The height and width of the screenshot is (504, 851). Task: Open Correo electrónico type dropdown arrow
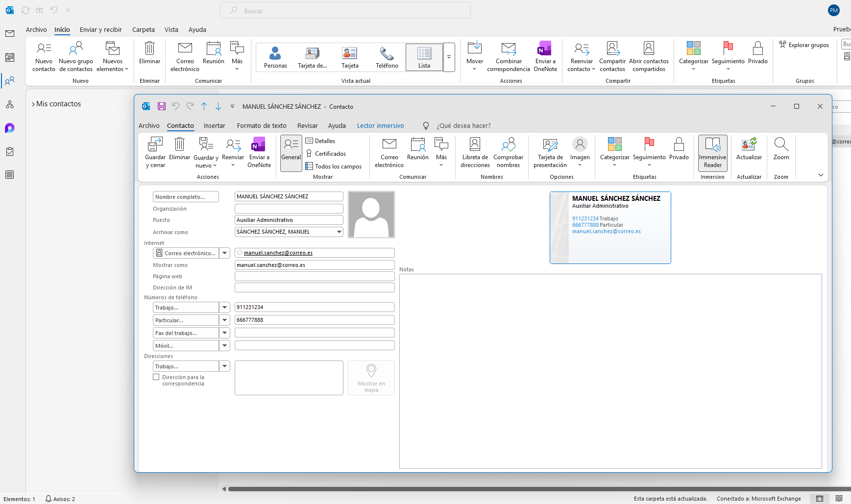pyautogui.click(x=224, y=253)
